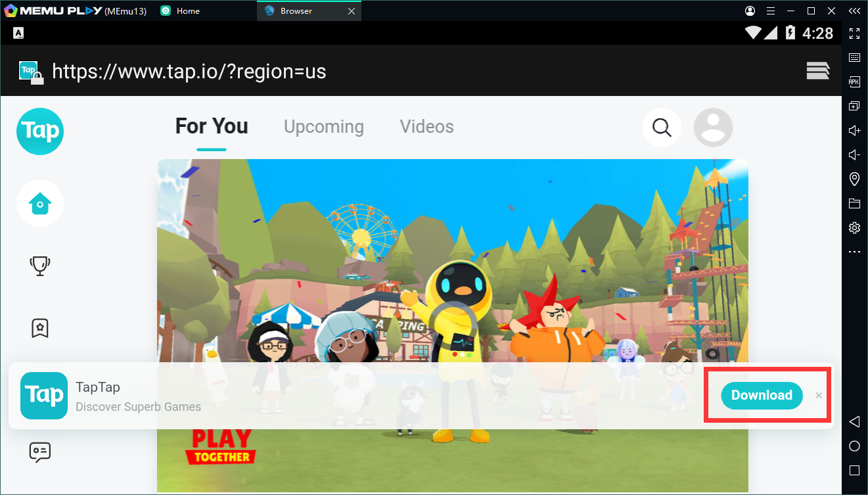Open the user profile avatar
Screen dimensions: 868x495
[x=713, y=127]
